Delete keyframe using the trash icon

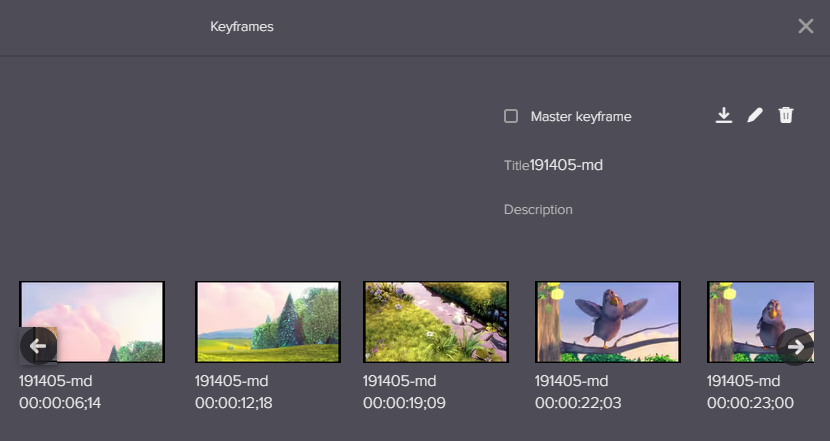tap(786, 115)
